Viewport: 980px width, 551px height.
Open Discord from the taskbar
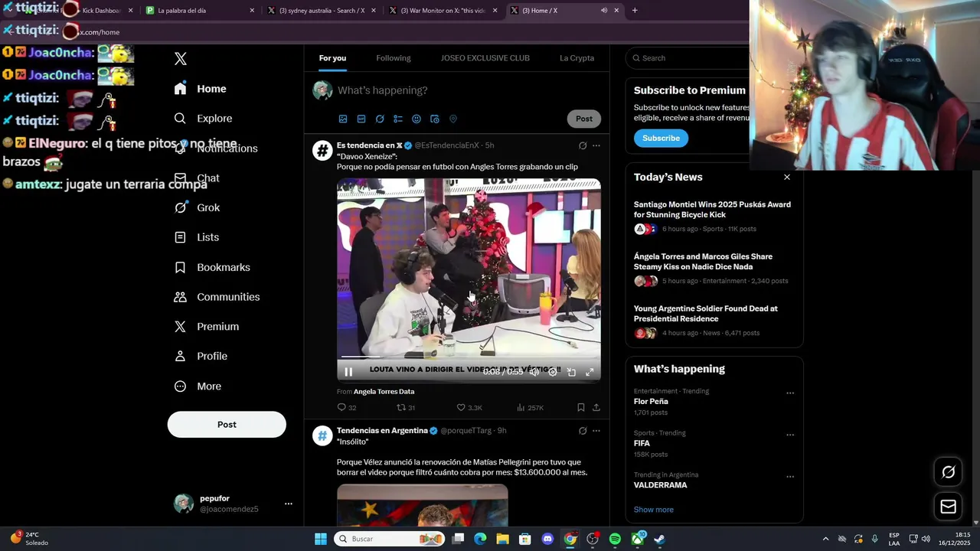[x=547, y=539]
